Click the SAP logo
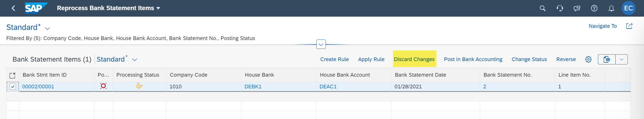The height and width of the screenshot is (119, 644). coord(36,8)
